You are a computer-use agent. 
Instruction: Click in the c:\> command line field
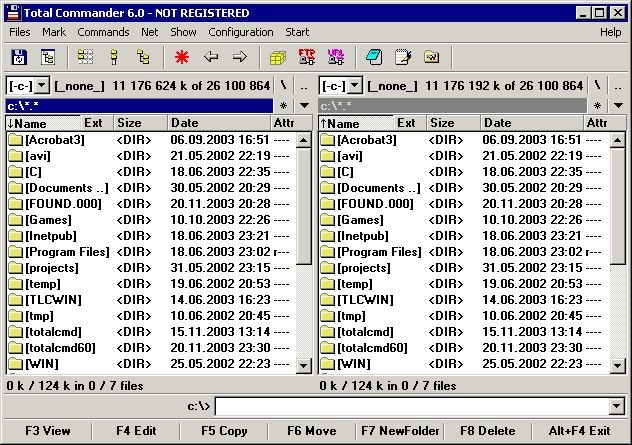[410, 406]
